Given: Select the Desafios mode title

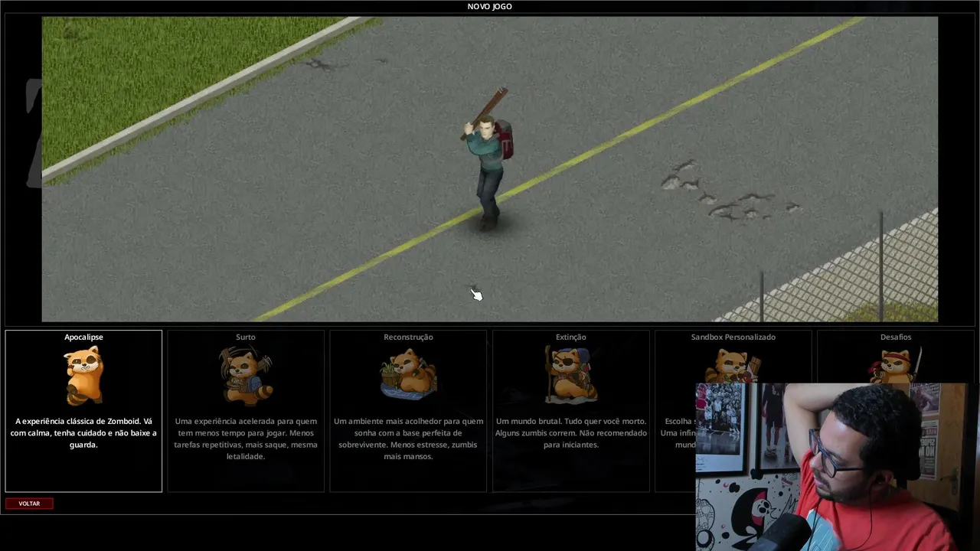Looking at the screenshot, I should click(895, 337).
